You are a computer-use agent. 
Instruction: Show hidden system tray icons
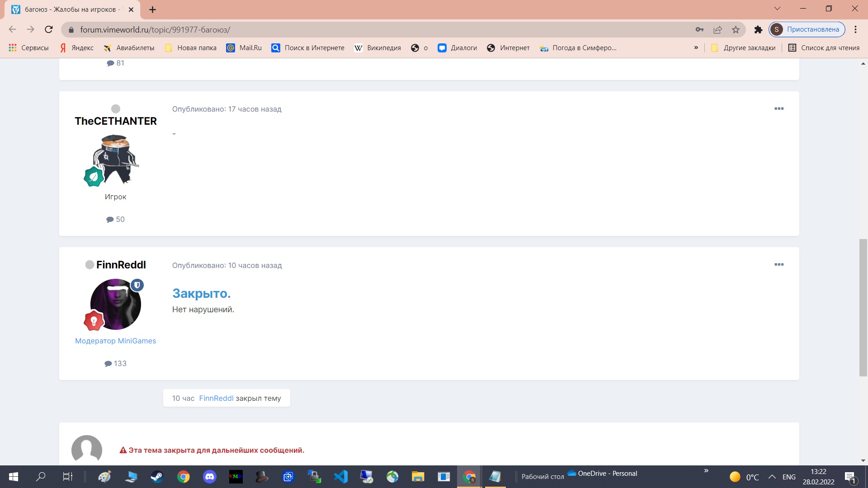pyautogui.click(x=772, y=477)
